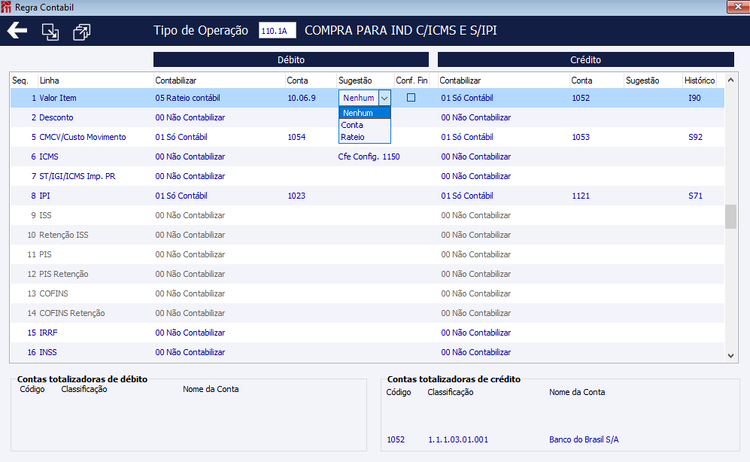Screen dimensions: 750x462
Task: Click the Nenhum combo box value in Sugestão
Action: pos(359,98)
